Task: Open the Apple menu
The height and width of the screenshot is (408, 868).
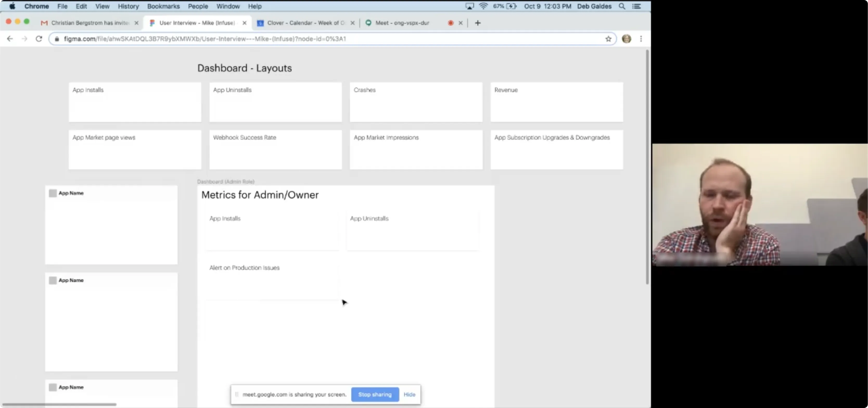Action: tap(12, 6)
